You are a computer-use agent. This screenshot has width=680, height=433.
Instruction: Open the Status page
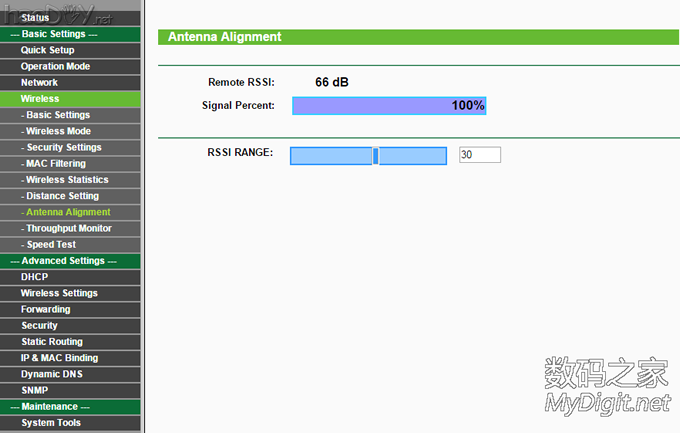coord(35,18)
